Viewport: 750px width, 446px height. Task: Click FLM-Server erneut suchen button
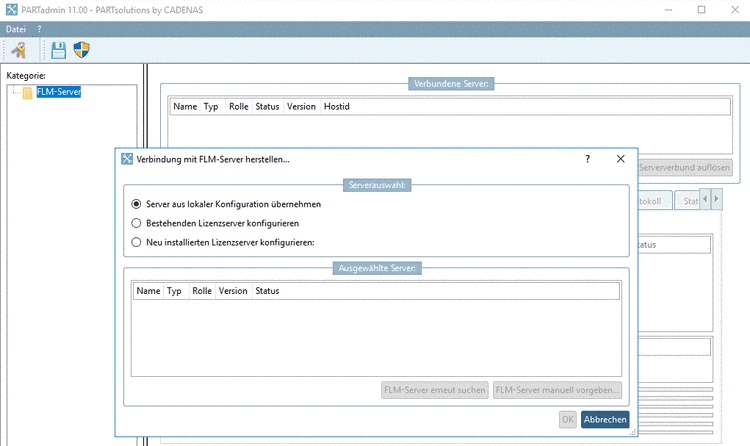(x=435, y=390)
